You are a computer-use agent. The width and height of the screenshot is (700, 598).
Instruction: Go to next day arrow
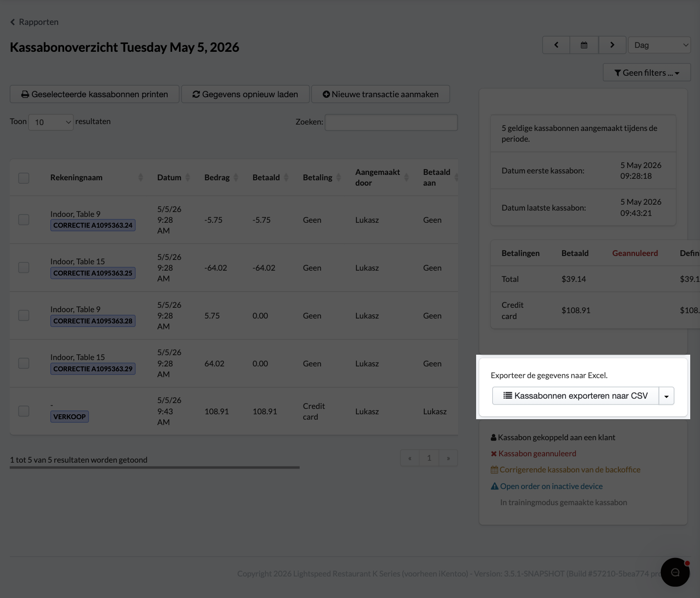coord(612,45)
